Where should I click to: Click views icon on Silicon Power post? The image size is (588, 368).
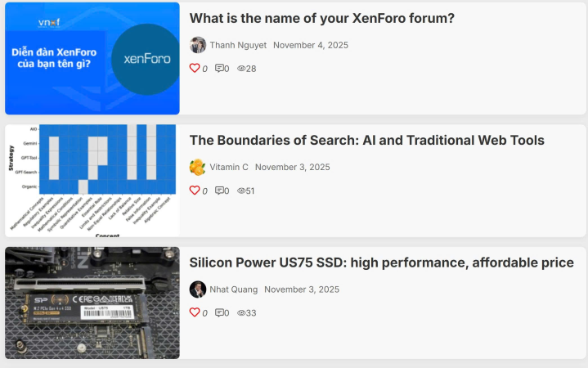tap(242, 312)
